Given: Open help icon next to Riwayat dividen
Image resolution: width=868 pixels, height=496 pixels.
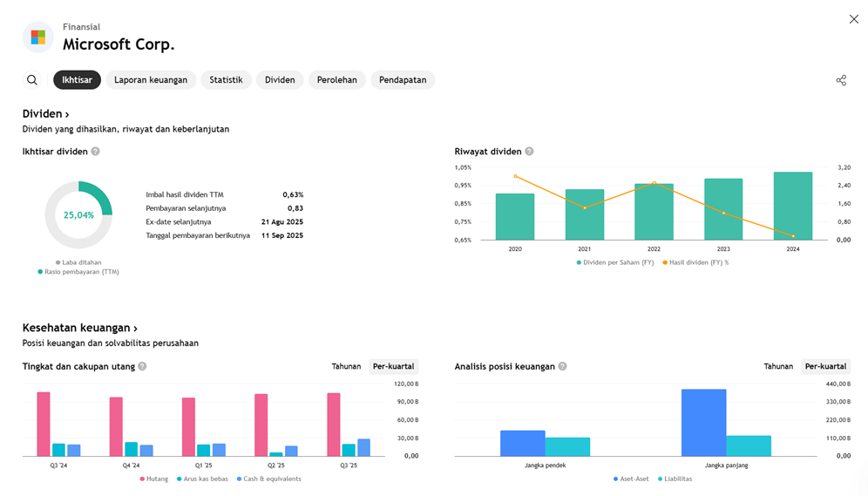Looking at the screenshot, I should coord(529,151).
